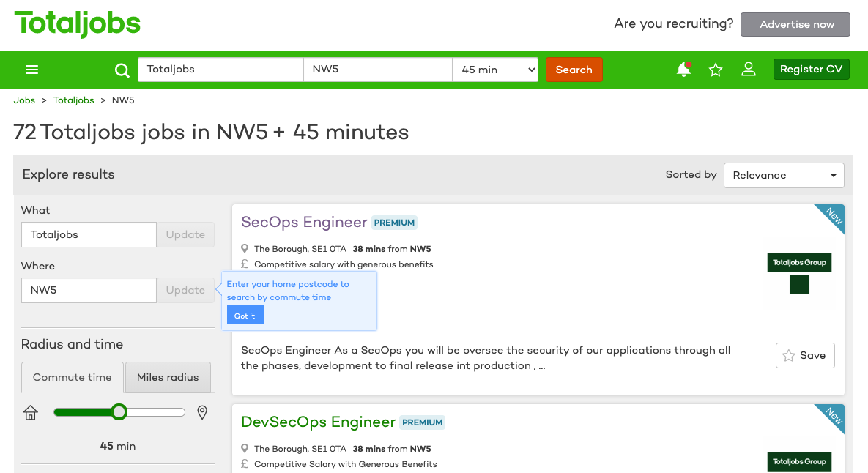Click 'Enter your home postcode' tooltip text

(x=288, y=291)
